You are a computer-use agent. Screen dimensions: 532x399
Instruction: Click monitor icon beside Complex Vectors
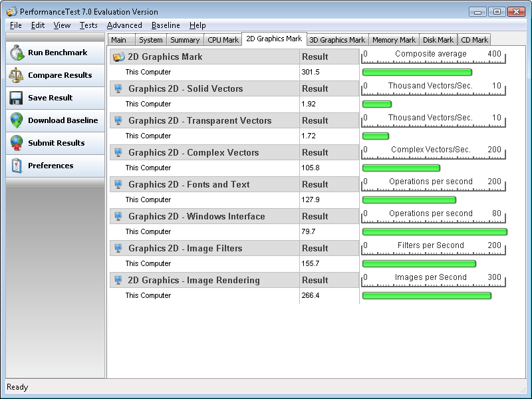coord(118,153)
